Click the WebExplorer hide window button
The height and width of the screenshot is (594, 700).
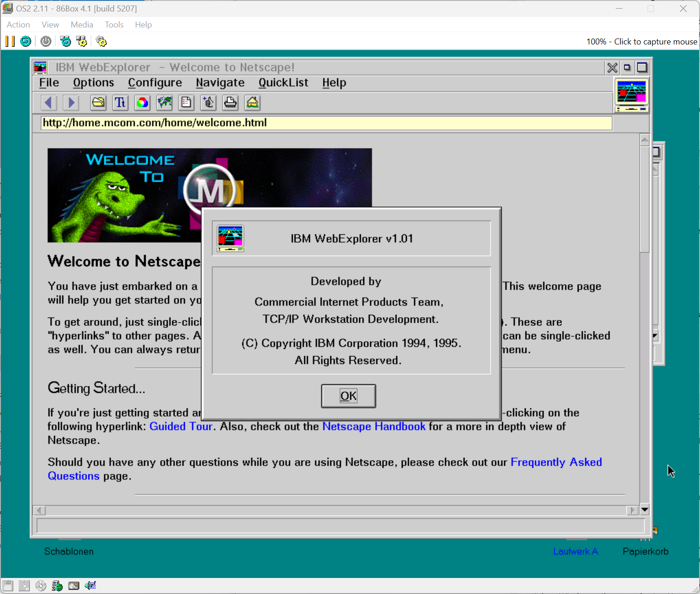tap(627, 68)
